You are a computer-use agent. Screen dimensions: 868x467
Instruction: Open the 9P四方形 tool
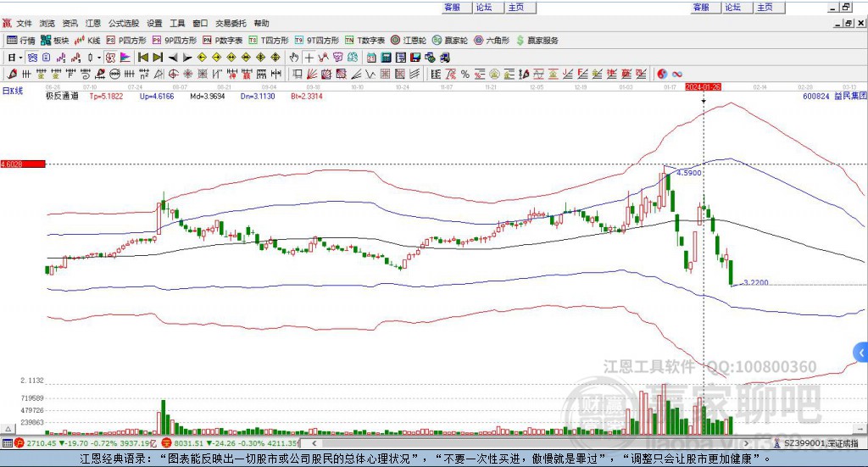pyautogui.click(x=175, y=41)
